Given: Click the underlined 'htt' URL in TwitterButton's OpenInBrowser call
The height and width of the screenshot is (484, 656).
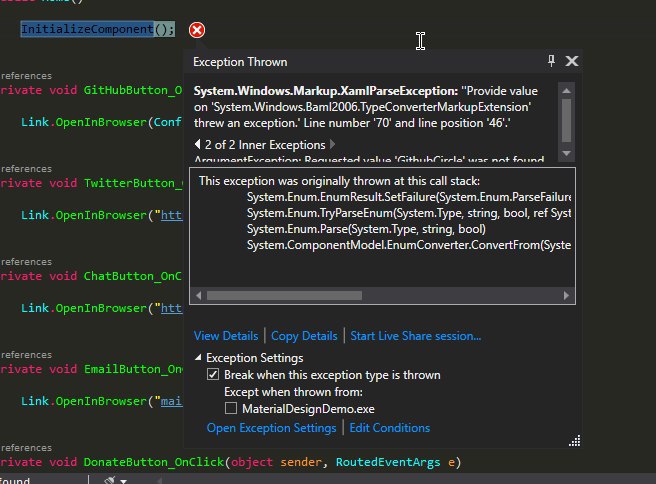Looking at the screenshot, I should pyautogui.click(x=172, y=215).
